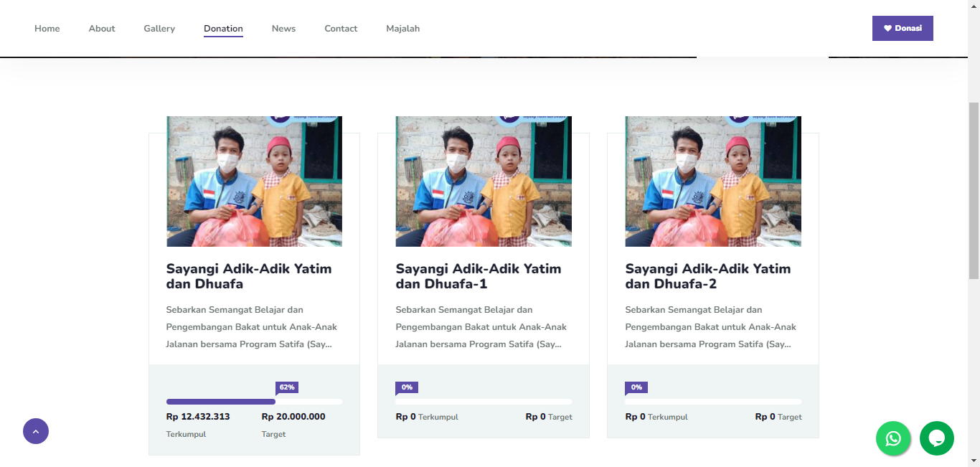Select the Donation nav item

[x=223, y=29]
